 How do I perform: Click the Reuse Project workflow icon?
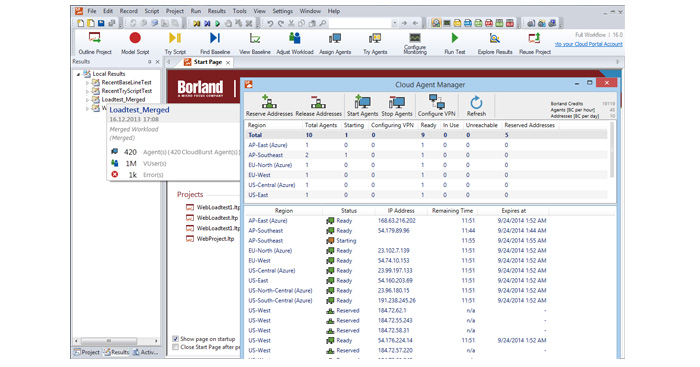tap(534, 38)
